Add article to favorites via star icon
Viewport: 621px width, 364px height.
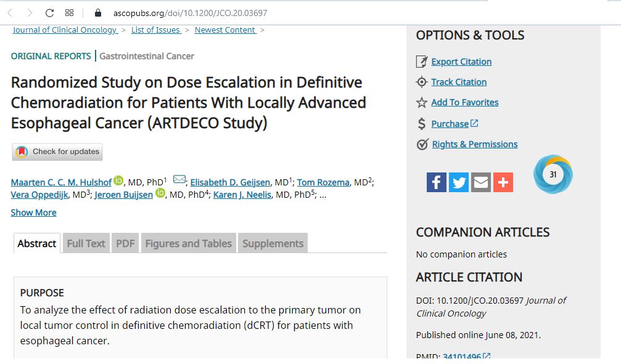tap(422, 103)
